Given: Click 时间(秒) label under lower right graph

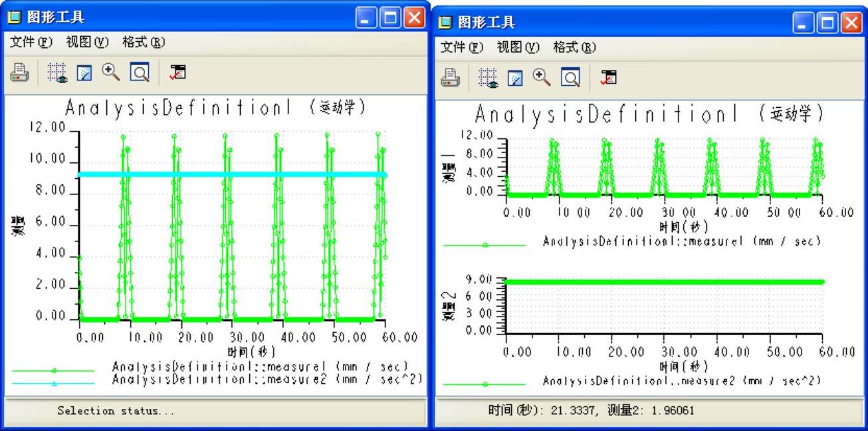Looking at the screenshot, I should [x=683, y=366].
